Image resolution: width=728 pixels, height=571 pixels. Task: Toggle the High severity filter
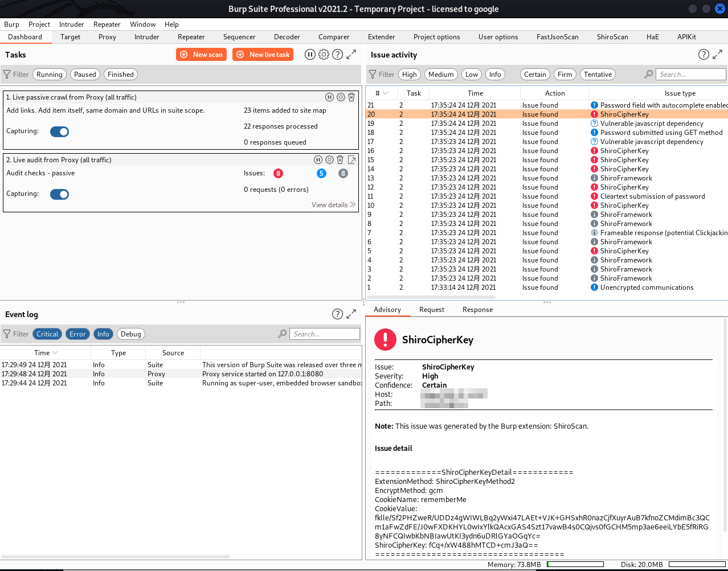point(409,74)
